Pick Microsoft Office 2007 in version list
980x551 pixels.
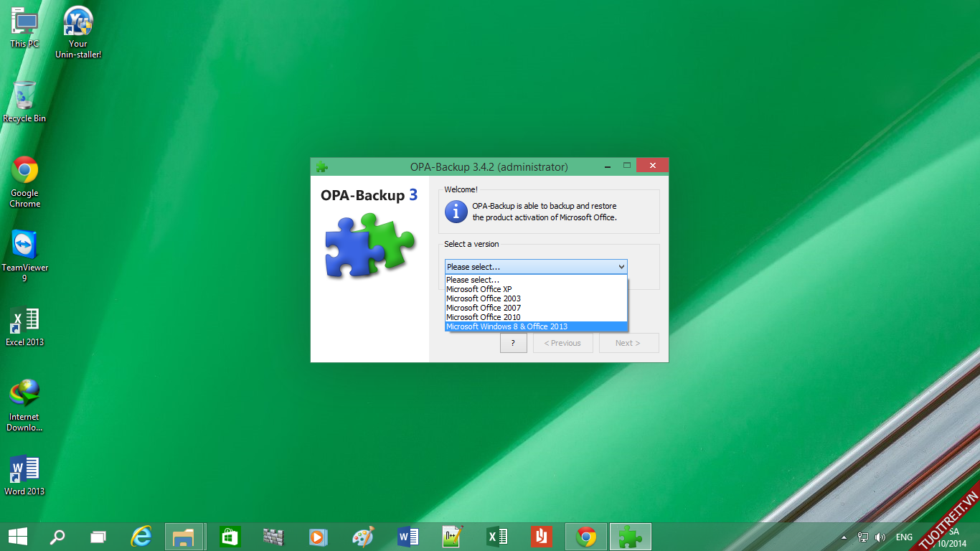click(483, 308)
